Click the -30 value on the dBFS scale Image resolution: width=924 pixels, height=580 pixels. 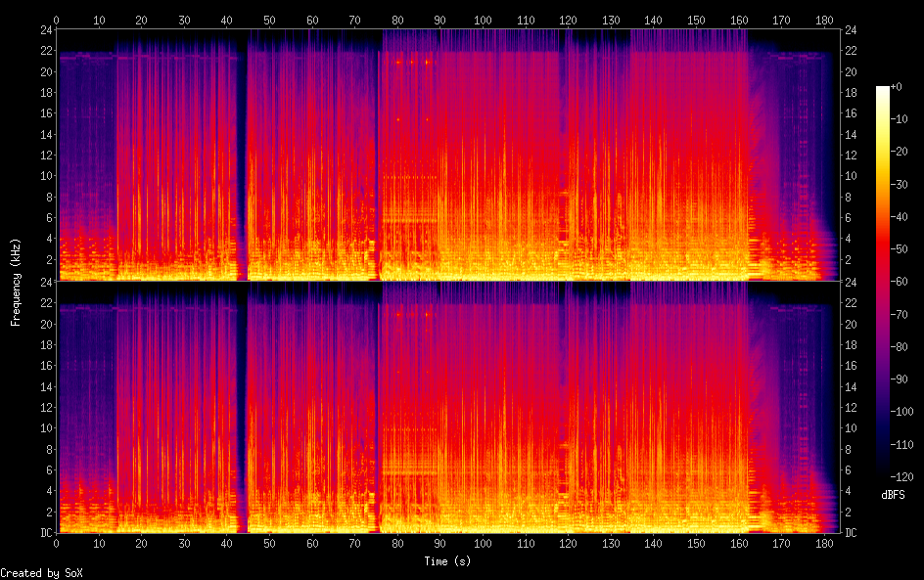[899, 184]
